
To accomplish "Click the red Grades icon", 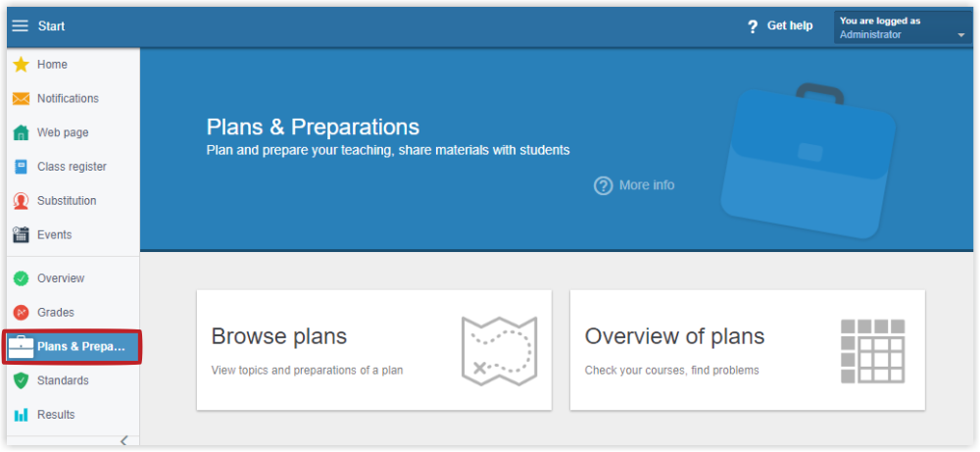I will [22, 312].
